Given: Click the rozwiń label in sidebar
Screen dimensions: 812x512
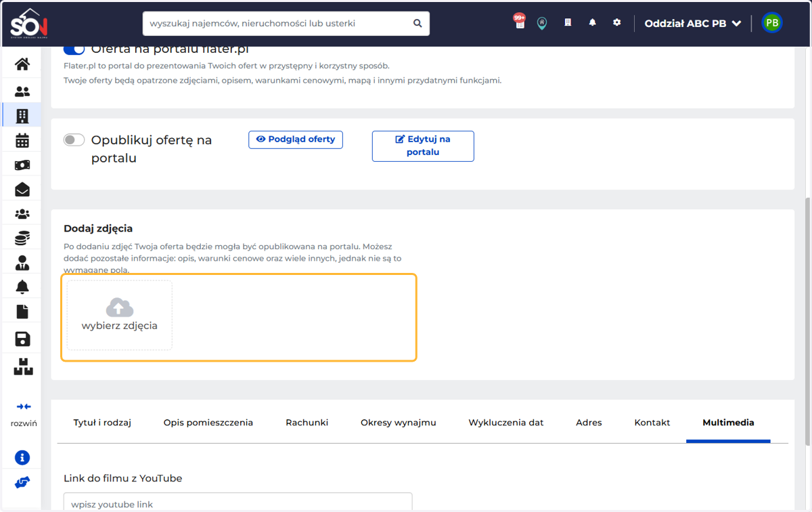Looking at the screenshot, I should coord(24,423).
